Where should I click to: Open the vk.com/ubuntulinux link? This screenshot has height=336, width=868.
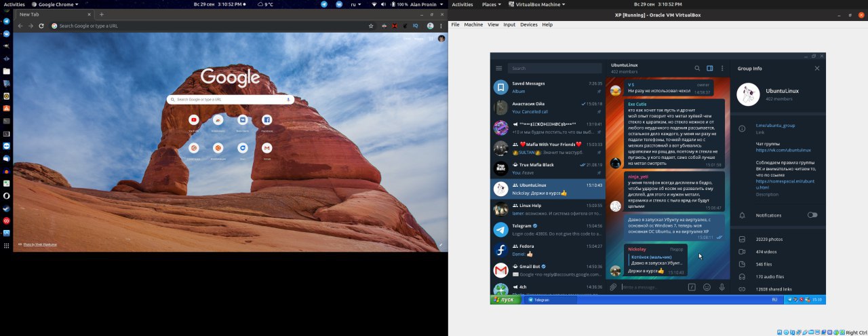[x=783, y=150]
